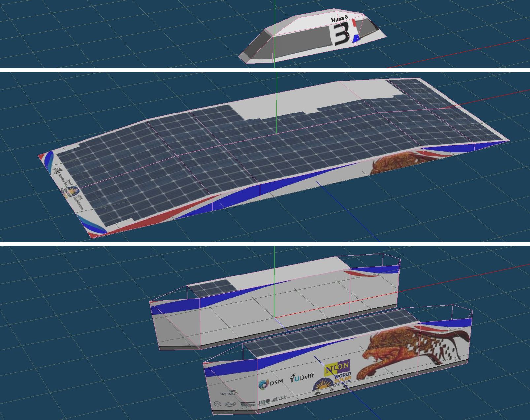Viewport: 530px width, 420px height.
Task: Click the Nuna 8 text label
Action: click(x=339, y=19)
